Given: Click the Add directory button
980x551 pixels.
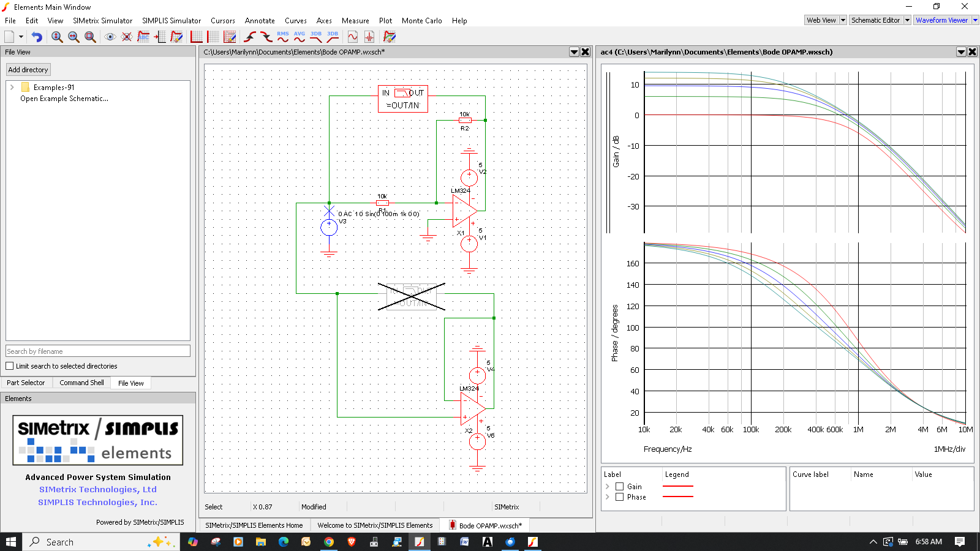Looking at the screenshot, I should point(28,70).
